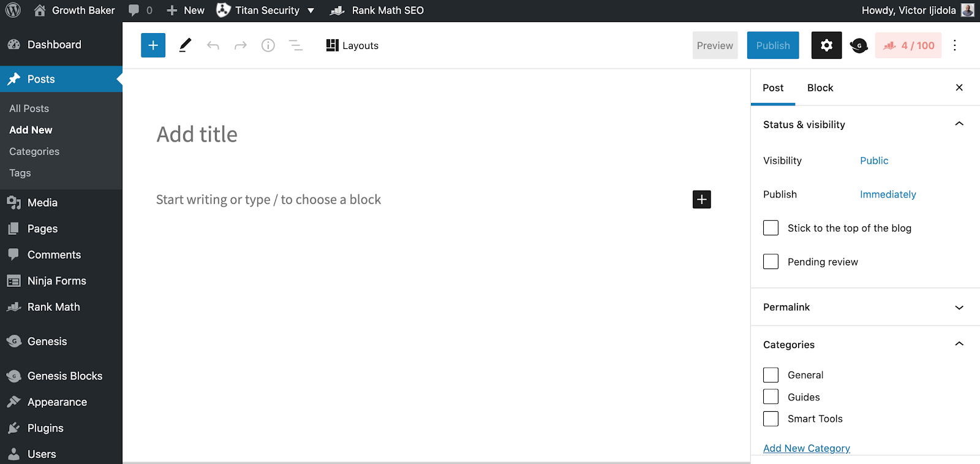Image resolution: width=980 pixels, height=464 pixels.
Task: Open Rank Math score 4 / 100
Action: pyautogui.click(x=908, y=45)
